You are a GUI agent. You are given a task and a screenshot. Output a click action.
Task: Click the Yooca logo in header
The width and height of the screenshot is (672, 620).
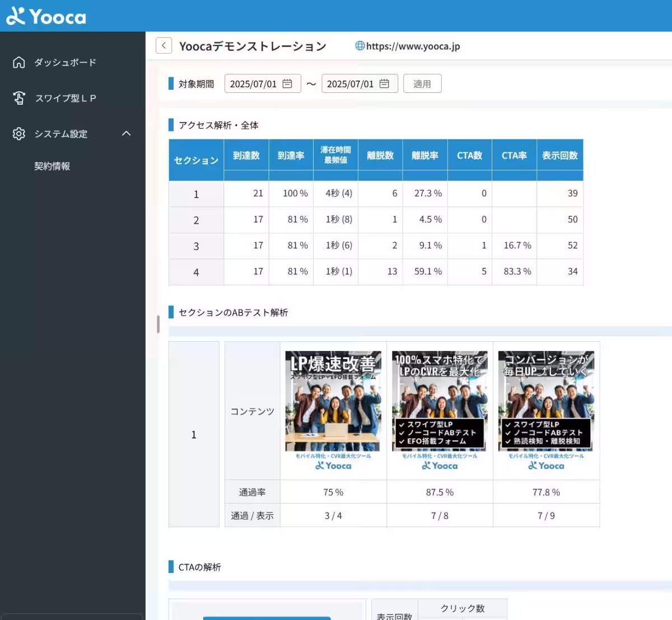(x=46, y=16)
